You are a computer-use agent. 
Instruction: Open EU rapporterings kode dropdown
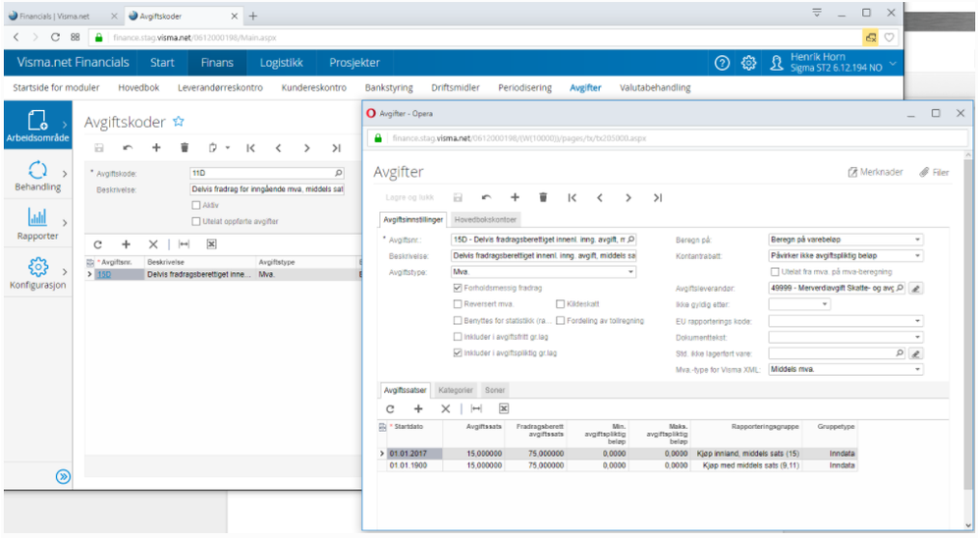[917, 321]
